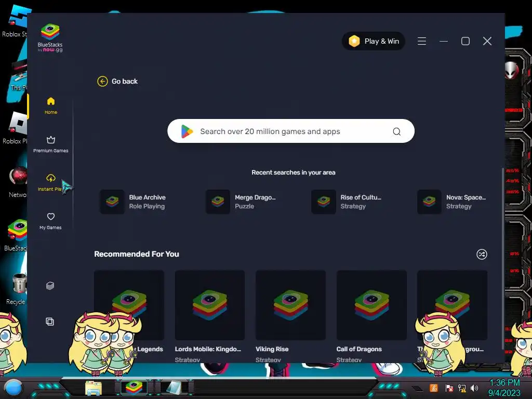The height and width of the screenshot is (399, 532).
Task: Click the volume speaker tray icon
Action: click(474, 388)
